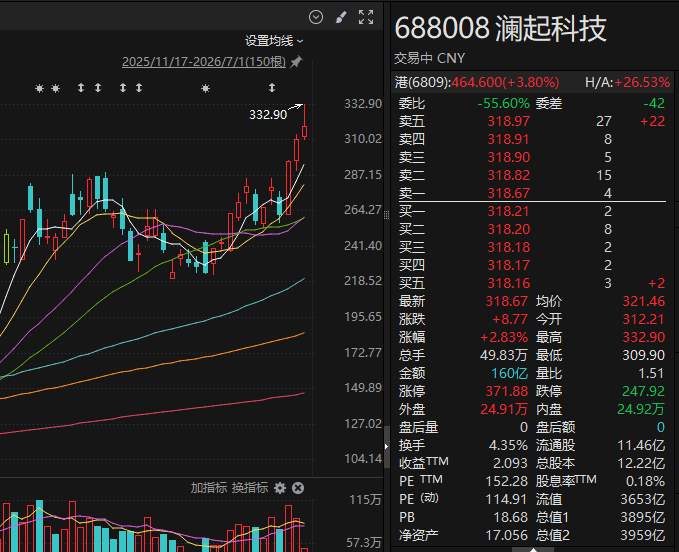
Task: Open the 设置均线 dropdown
Action: pos(274,41)
